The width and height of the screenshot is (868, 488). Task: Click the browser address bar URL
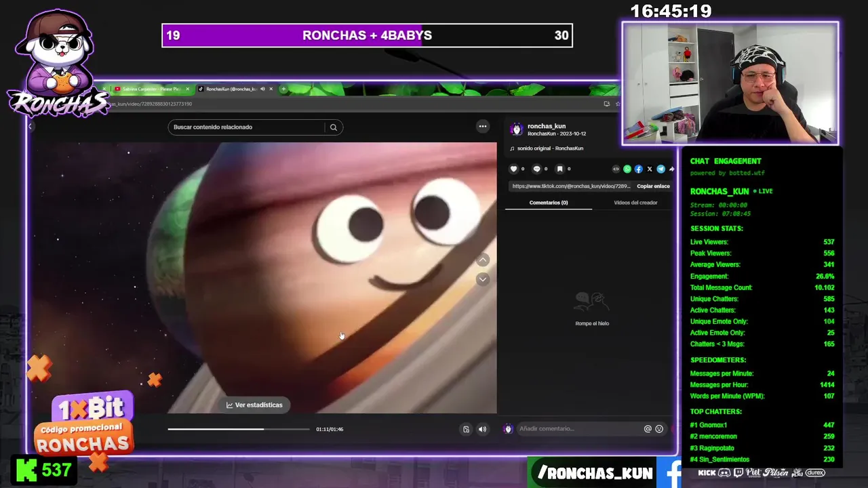(151, 104)
